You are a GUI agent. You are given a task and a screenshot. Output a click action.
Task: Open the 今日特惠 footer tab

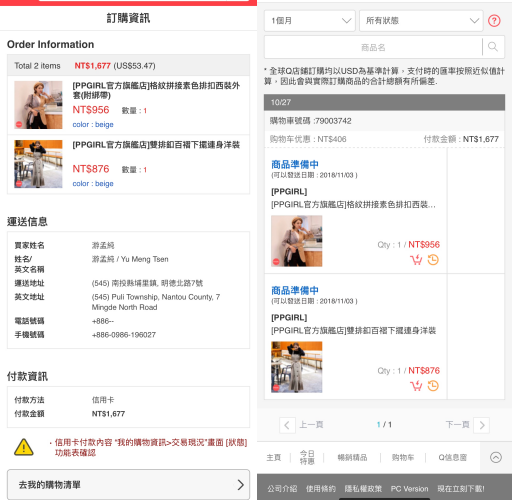[x=307, y=457]
